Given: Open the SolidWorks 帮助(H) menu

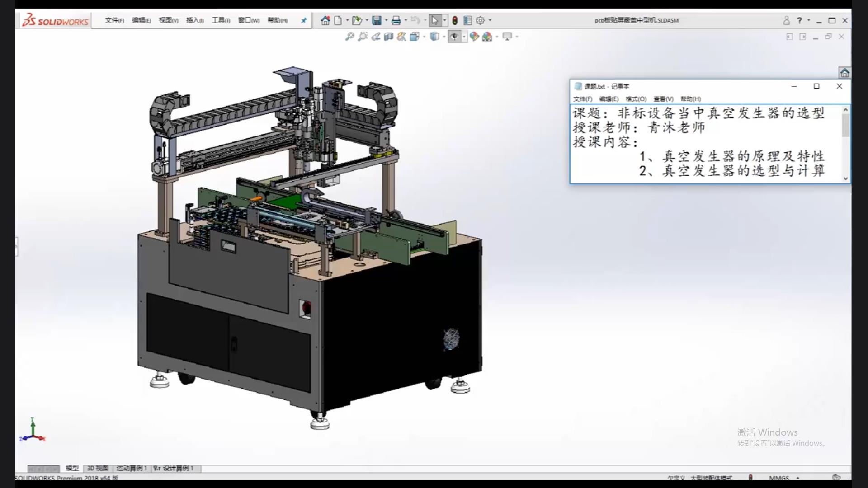Looking at the screenshot, I should [x=278, y=20].
